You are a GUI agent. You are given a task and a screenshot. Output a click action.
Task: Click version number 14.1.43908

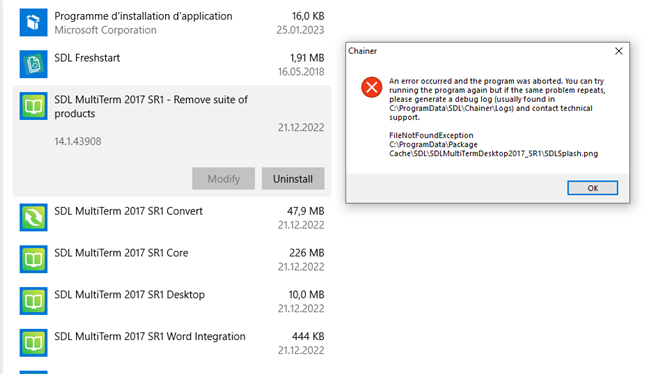[x=78, y=141]
